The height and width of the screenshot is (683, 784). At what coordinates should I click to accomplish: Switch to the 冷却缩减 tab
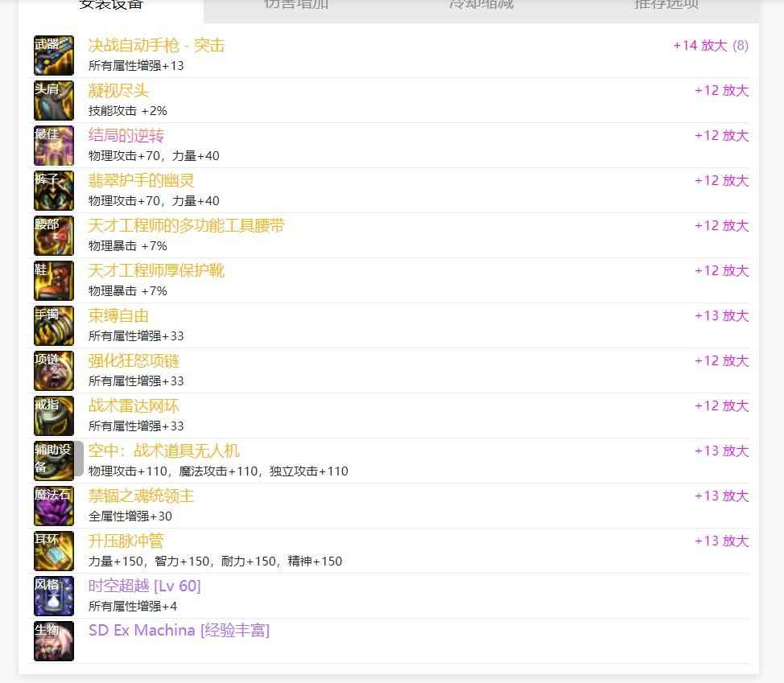point(481,6)
